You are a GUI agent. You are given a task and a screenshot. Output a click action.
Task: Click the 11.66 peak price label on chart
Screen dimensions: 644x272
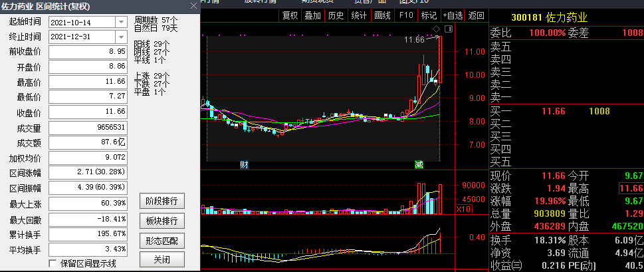point(414,39)
